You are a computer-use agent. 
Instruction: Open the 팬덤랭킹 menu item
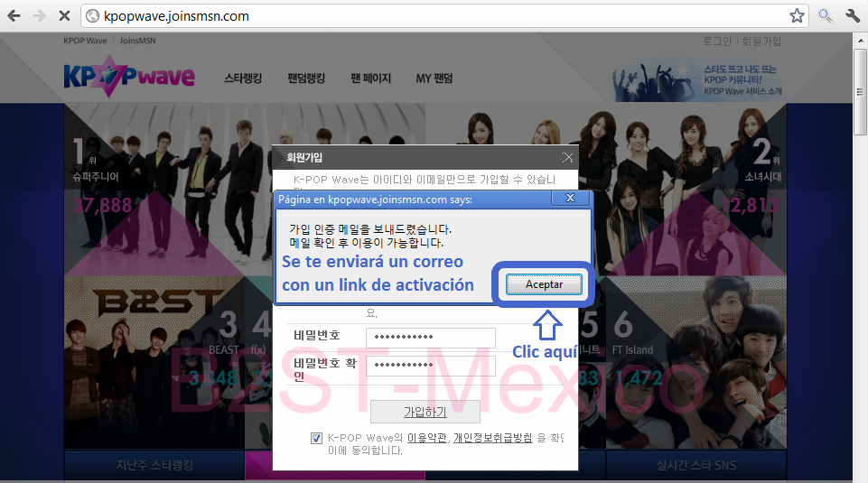pyautogui.click(x=306, y=79)
